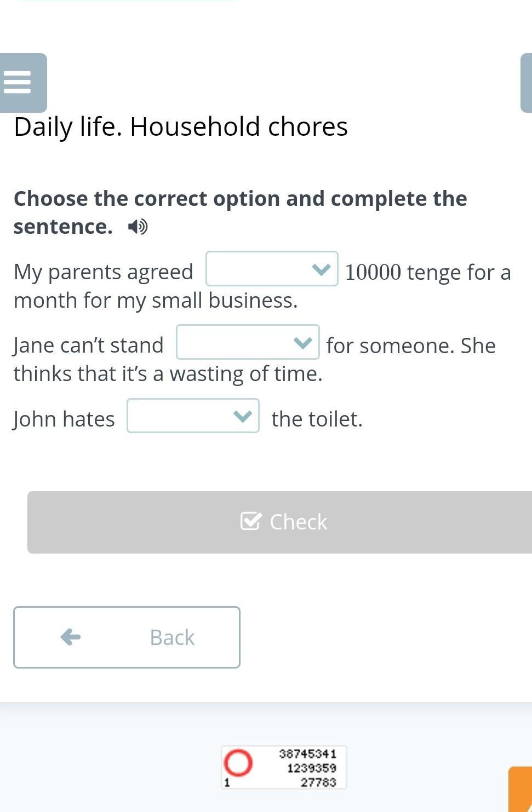532x812 pixels.
Task: Click the orange corner widget
Action: [520, 790]
